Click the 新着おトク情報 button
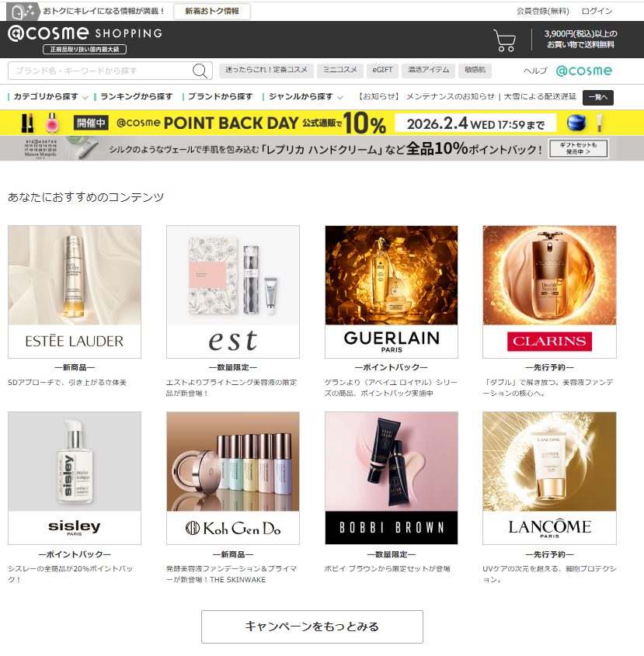 click(x=212, y=12)
